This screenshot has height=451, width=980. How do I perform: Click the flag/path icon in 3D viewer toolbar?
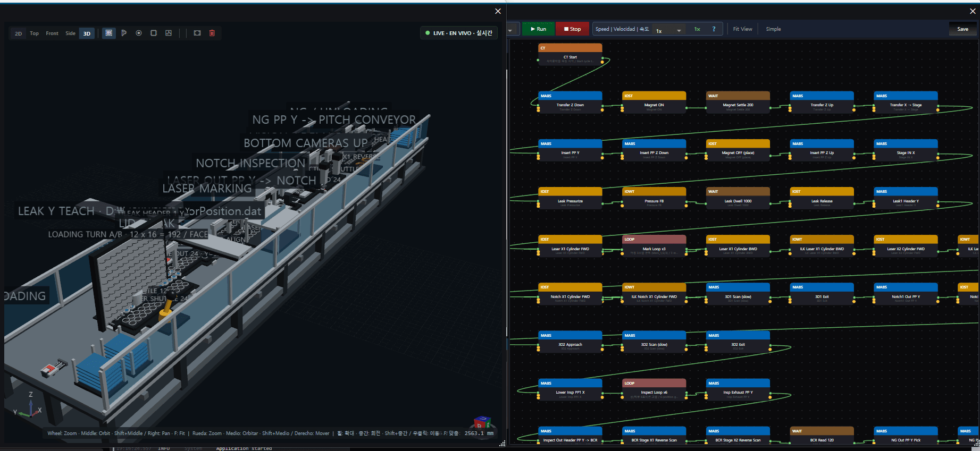click(x=124, y=33)
